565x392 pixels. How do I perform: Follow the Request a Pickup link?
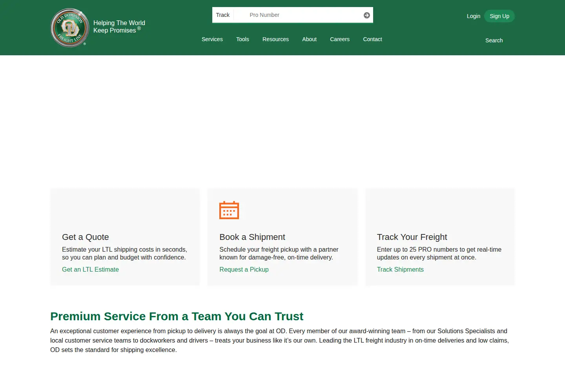click(x=244, y=269)
